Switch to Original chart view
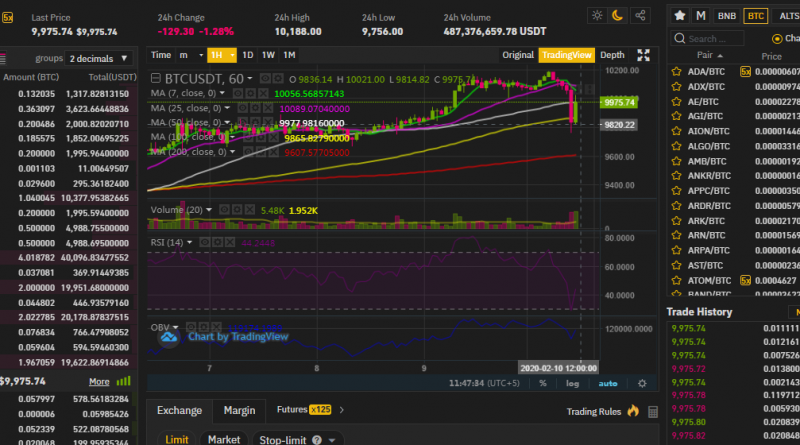Image resolution: width=800 pixels, height=445 pixels. pos(518,55)
